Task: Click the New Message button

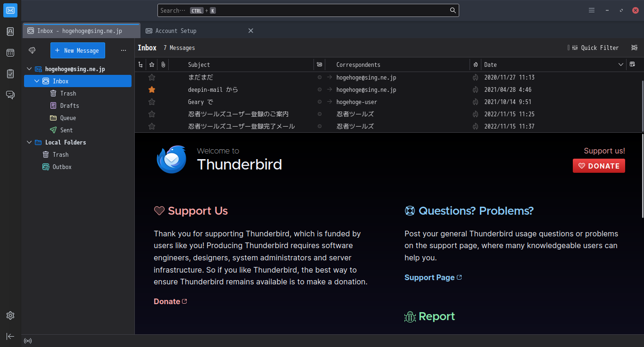Action: tap(78, 50)
